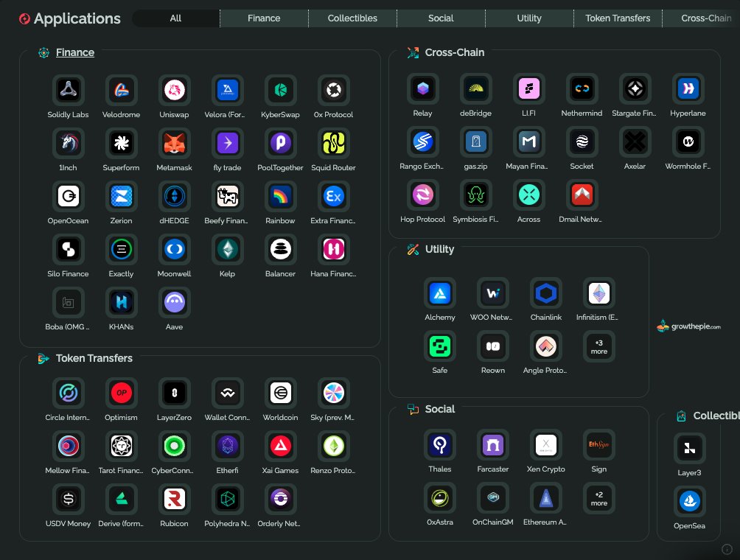
Task: Click the Across icon
Action: click(x=529, y=195)
